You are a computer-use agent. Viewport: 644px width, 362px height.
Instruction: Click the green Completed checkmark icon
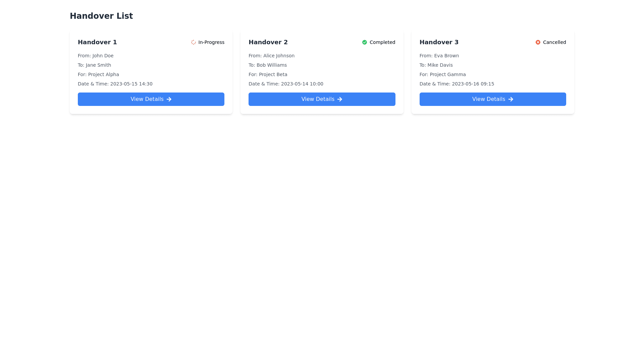(x=364, y=42)
